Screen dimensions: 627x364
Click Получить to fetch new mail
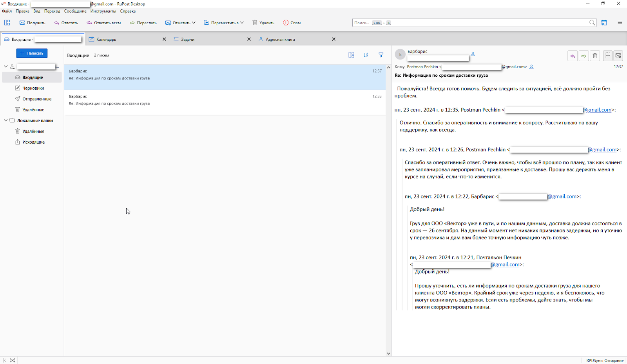coord(33,23)
